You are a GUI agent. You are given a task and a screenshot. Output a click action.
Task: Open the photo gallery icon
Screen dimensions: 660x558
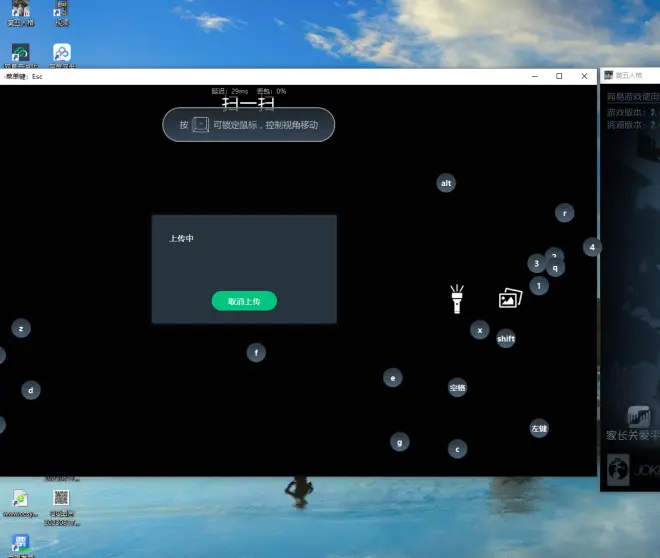(x=510, y=298)
